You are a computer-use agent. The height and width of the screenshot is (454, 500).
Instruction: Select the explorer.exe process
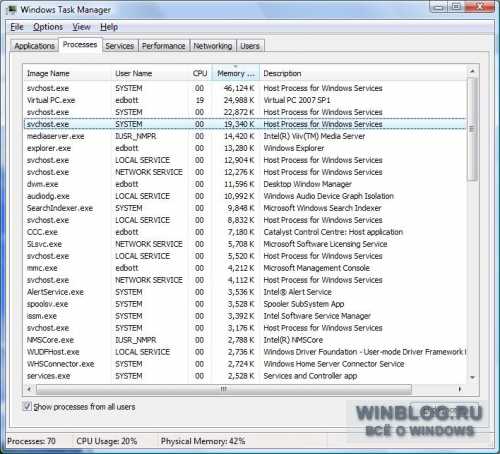click(x=245, y=148)
